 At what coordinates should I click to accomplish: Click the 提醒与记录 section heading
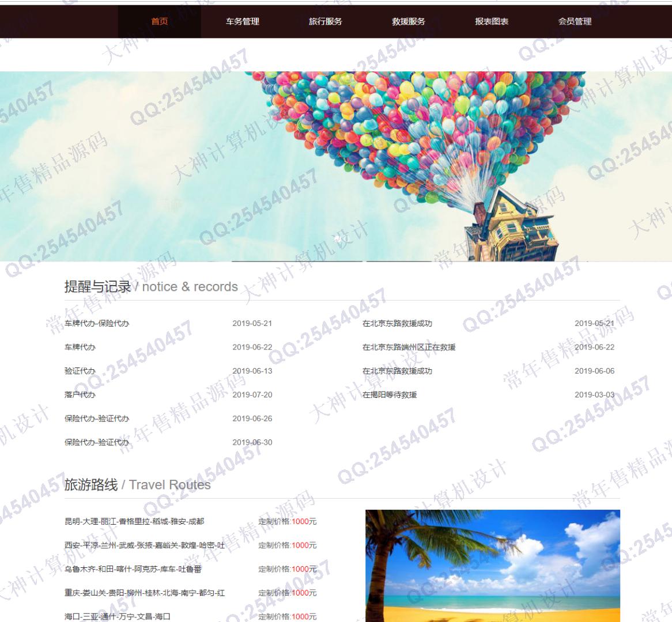click(x=151, y=287)
